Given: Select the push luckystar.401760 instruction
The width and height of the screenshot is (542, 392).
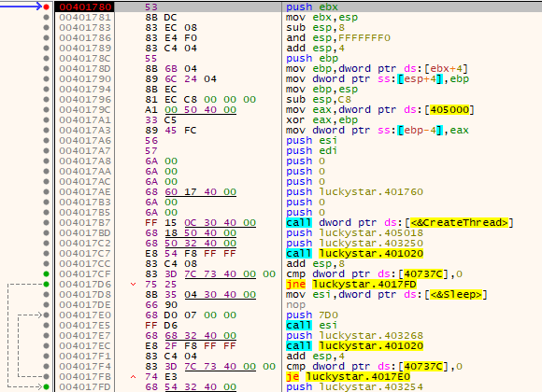Looking at the screenshot, I should pos(355,192).
